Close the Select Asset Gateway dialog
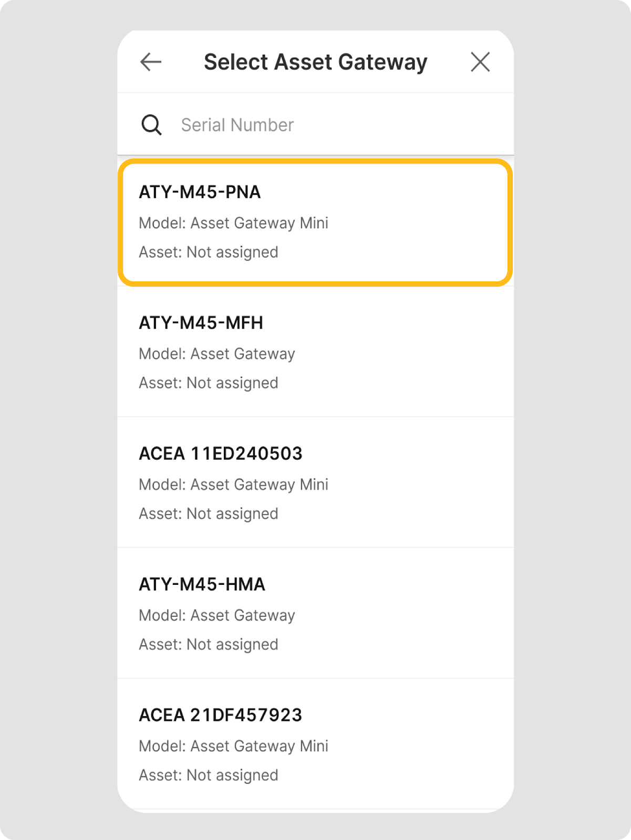The width and height of the screenshot is (631, 840). pyautogui.click(x=480, y=62)
